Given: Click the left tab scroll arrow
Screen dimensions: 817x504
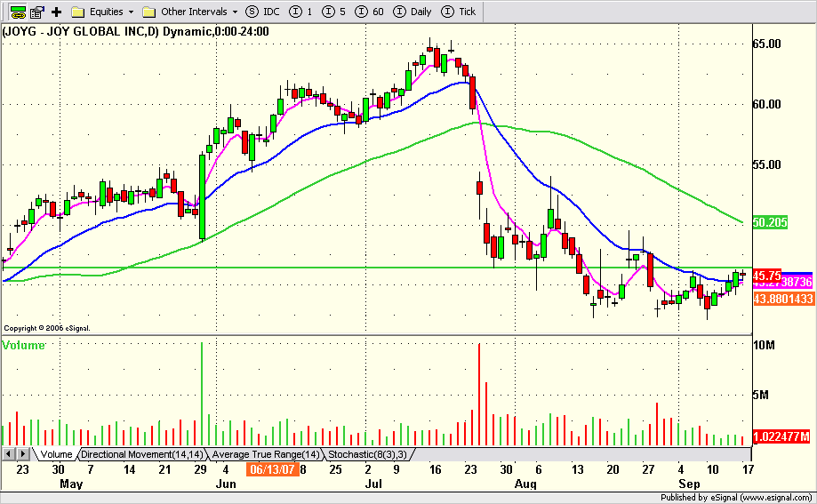Looking at the screenshot, I should 8,454.
